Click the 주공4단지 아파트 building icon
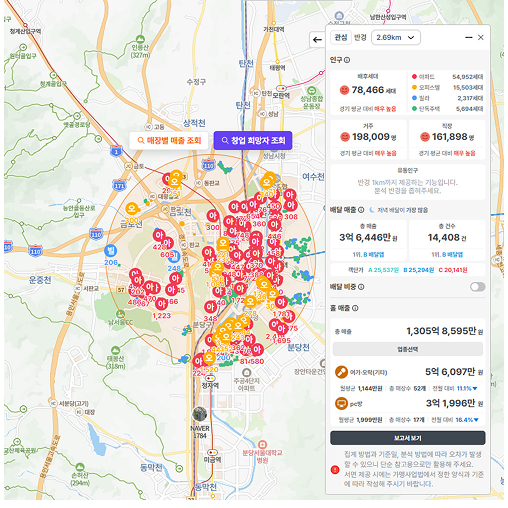Viewport: 508px width, 508px height. (246, 372)
